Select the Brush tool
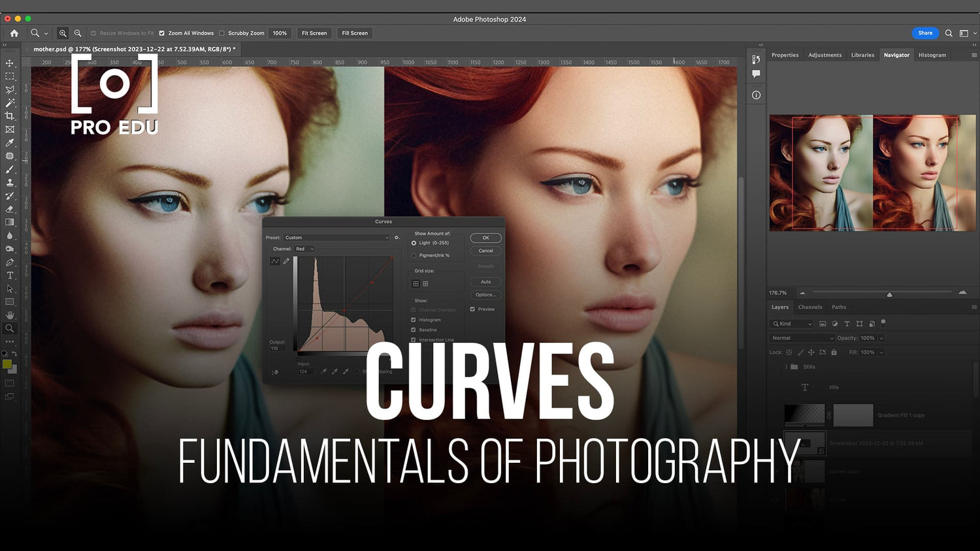 click(x=10, y=169)
